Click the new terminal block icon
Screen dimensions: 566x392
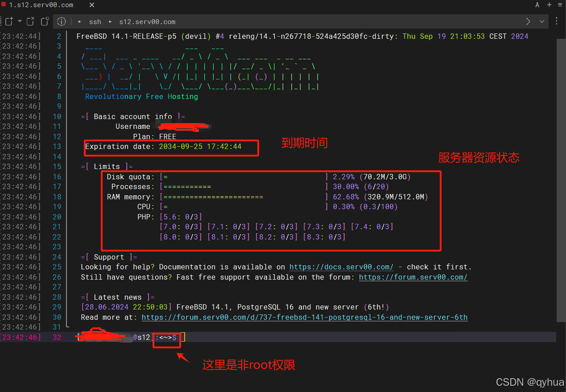[9, 21]
